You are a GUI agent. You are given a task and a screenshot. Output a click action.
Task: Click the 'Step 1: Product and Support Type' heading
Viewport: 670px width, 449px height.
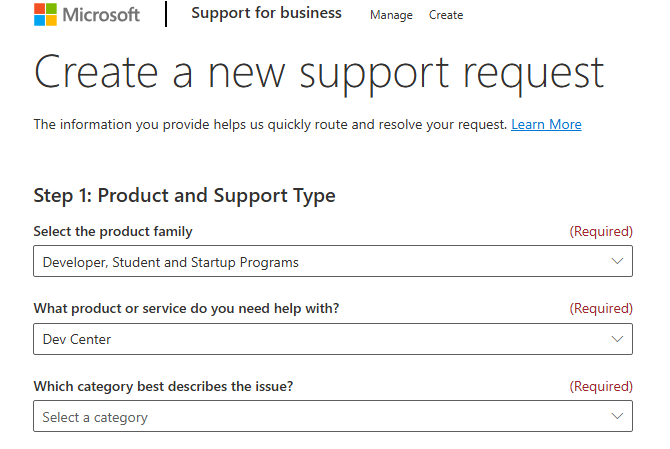click(x=185, y=196)
